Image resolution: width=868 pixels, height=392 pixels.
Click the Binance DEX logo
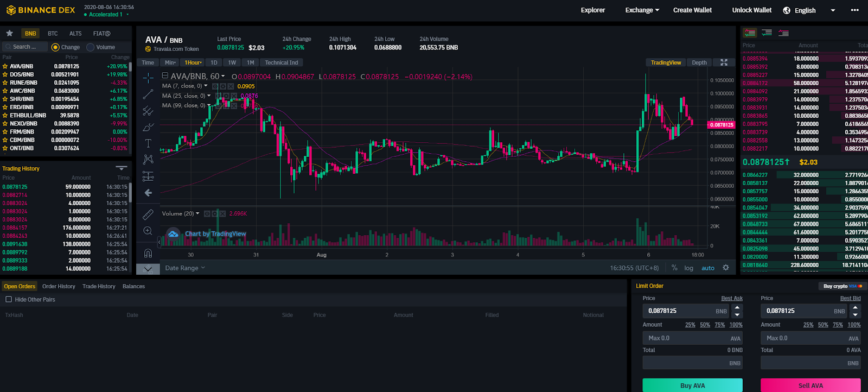[41, 10]
